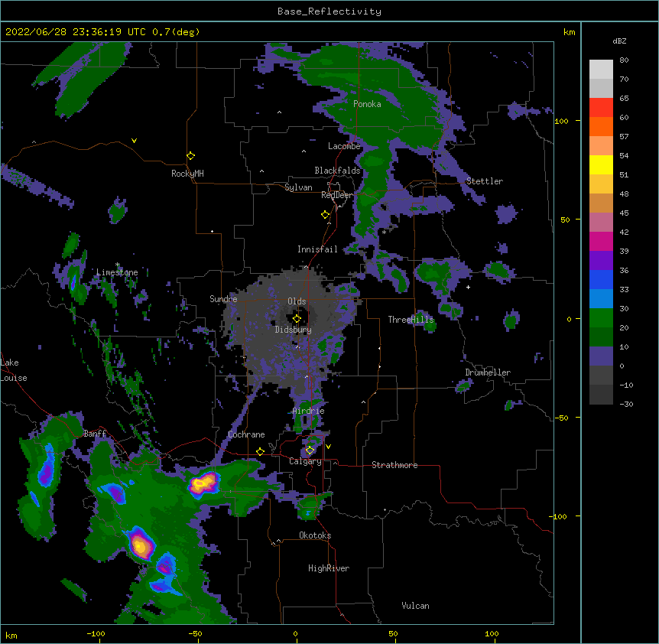659x644 pixels.
Task: Click the 100 km tick on right axis
Action: tap(561, 121)
